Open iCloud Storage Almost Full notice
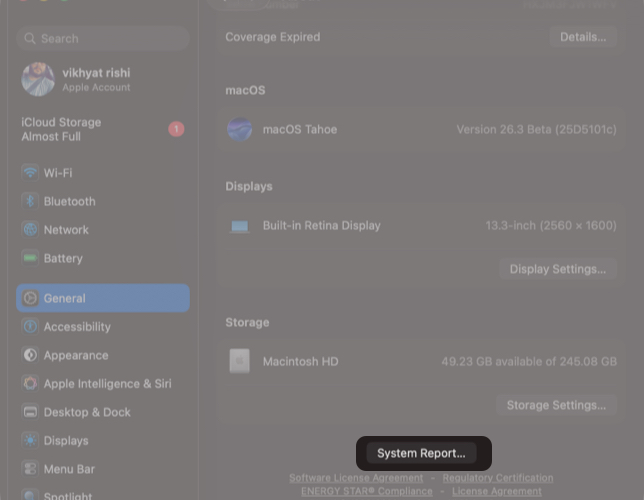Viewport: 644px width, 500px height. point(61,129)
